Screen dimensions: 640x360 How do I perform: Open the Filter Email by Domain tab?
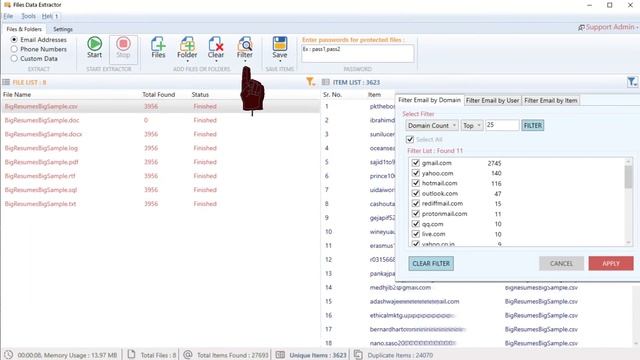click(x=429, y=100)
